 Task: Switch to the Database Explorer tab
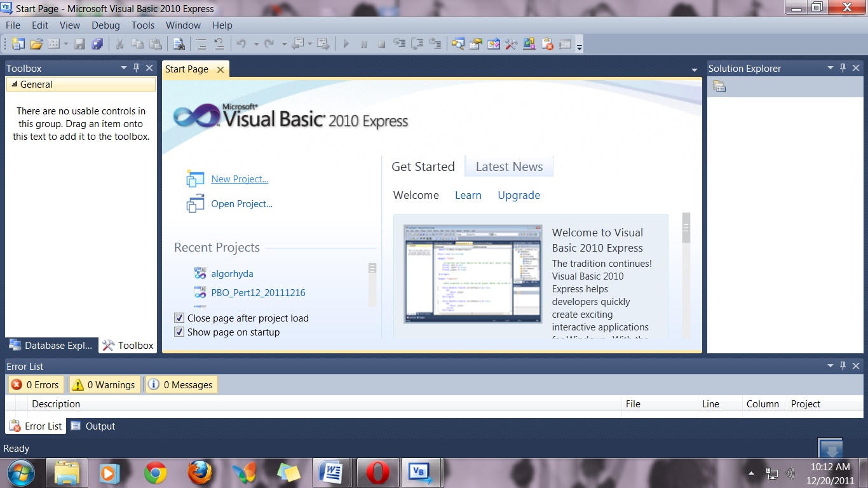51,345
